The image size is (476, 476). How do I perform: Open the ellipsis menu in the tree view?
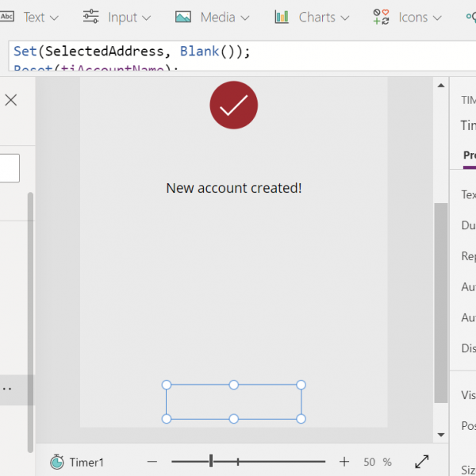(x=6, y=390)
